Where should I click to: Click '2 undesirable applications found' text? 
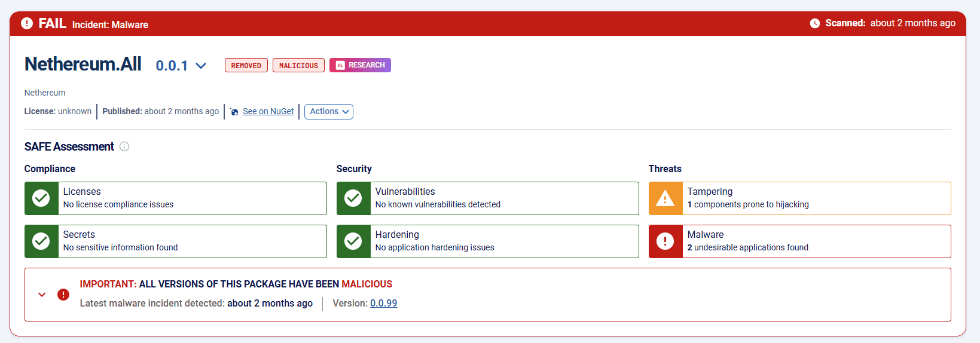coord(748,247)
